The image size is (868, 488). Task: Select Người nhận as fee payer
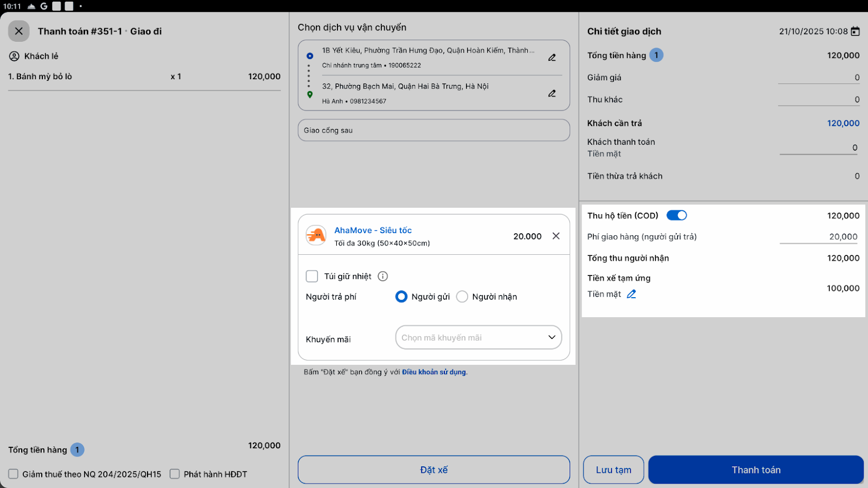[462, 297]
